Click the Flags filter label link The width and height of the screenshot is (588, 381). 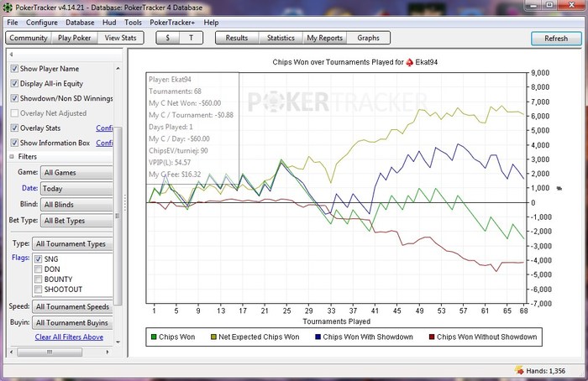(x=21, y=258)
